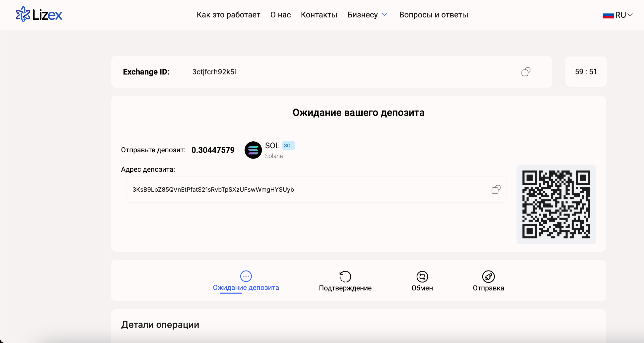Go to О нас page
644x343 pixels.
280,15
